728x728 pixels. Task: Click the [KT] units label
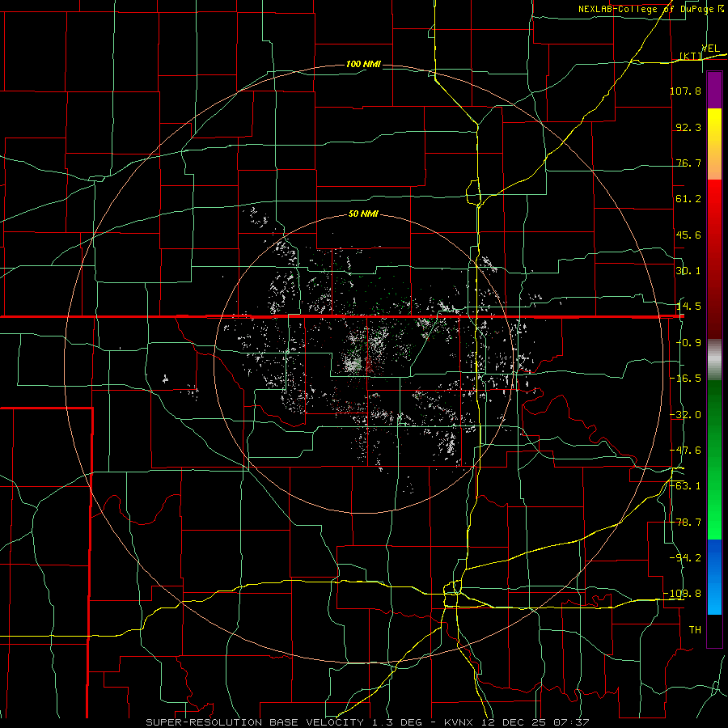(691, 56)
